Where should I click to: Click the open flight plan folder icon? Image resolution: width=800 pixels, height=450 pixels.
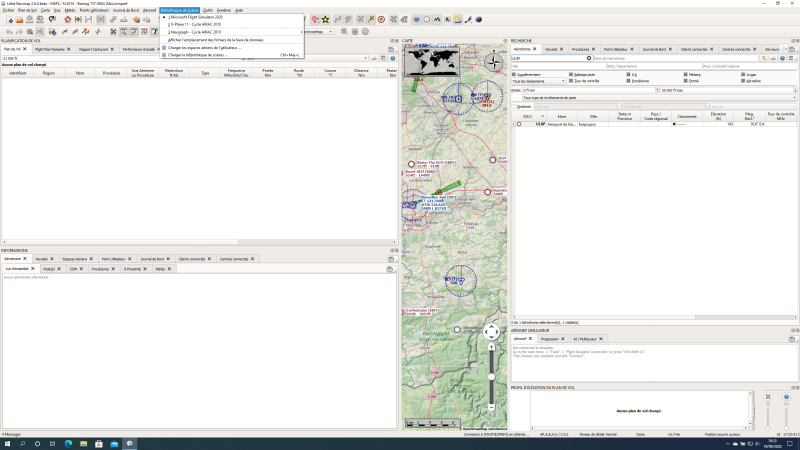tap(19, 19)
